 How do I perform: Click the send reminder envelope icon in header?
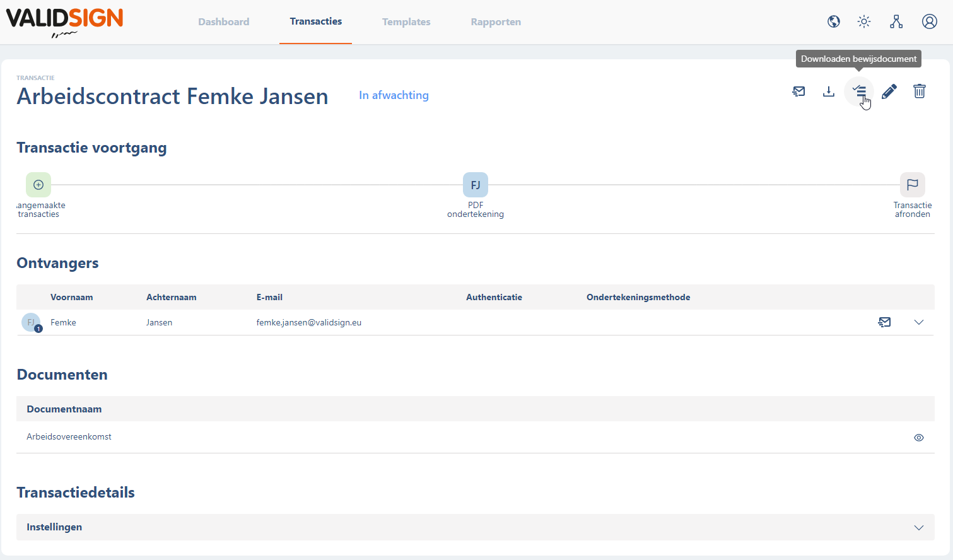798,91
